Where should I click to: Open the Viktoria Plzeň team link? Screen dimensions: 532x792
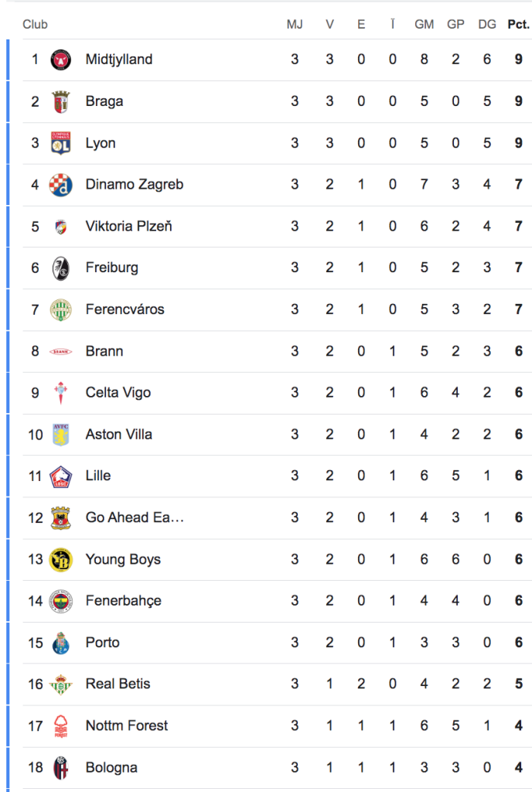(x=128, y=226)
